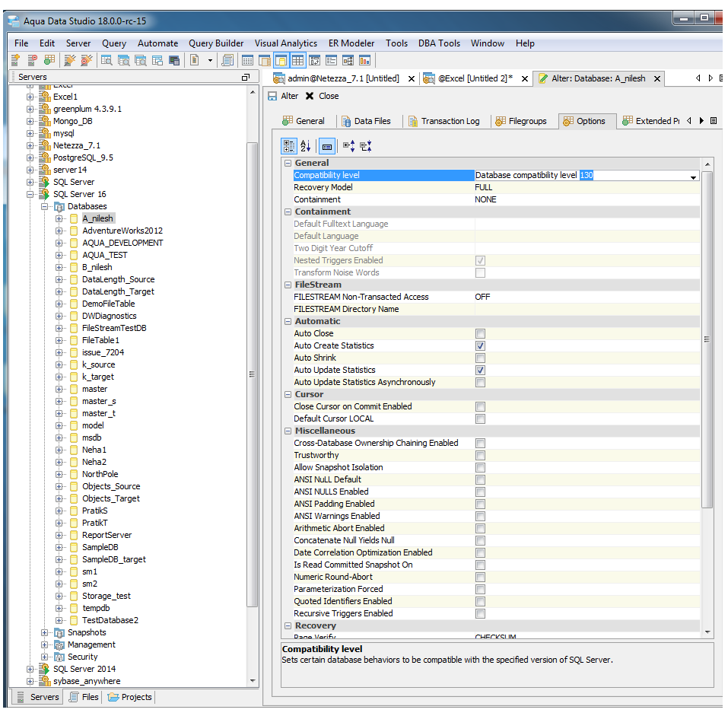Check Quoted Identifiers Enabled
This screenshot has width=728, height=716.
coord(480,601)
